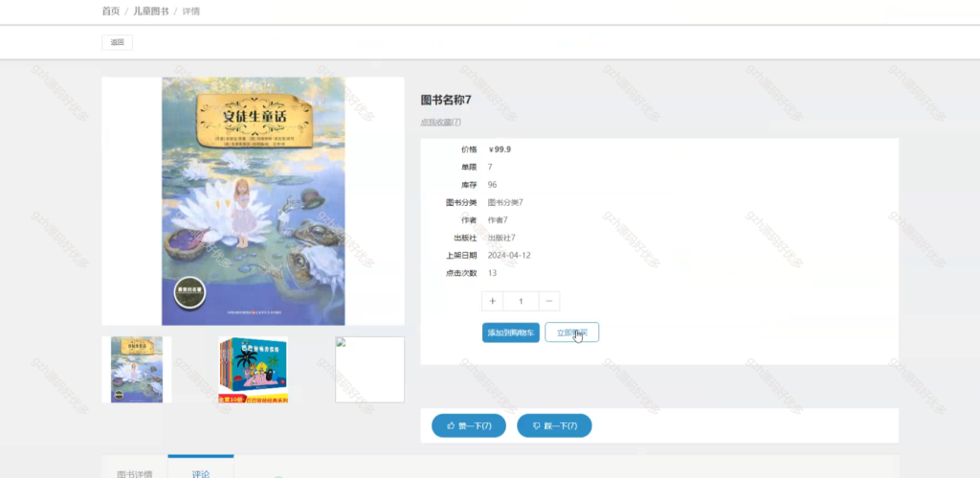Go to 首页 in the breadcrumb

(111, 11)
